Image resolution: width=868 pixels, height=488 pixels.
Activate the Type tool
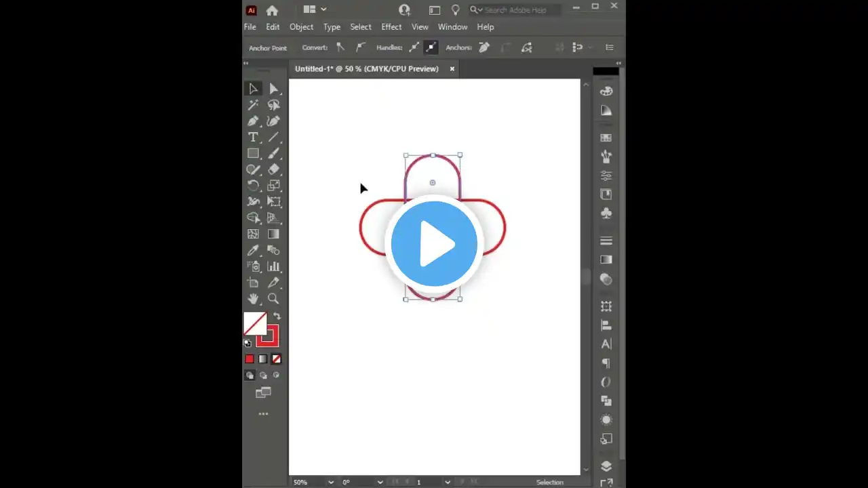tap(253, 137)
